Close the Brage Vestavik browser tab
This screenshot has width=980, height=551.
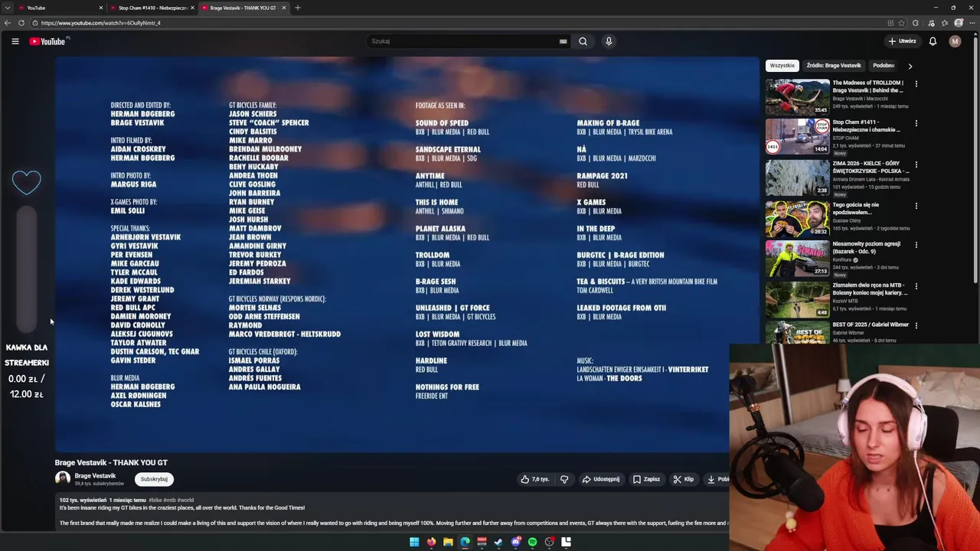point(284,8)
